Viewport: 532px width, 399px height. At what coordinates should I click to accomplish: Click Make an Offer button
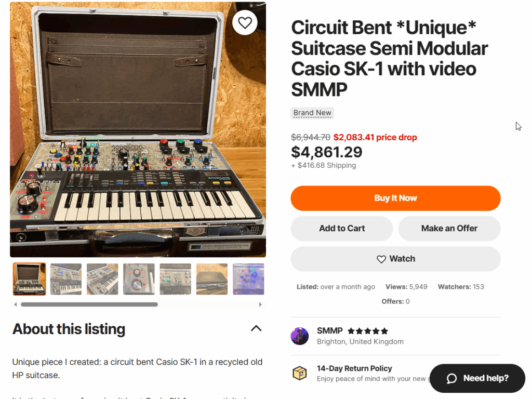pos(449,229)
